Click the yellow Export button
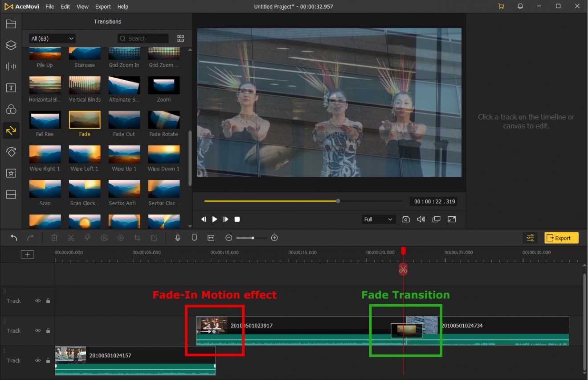 (x=561, y=238)
